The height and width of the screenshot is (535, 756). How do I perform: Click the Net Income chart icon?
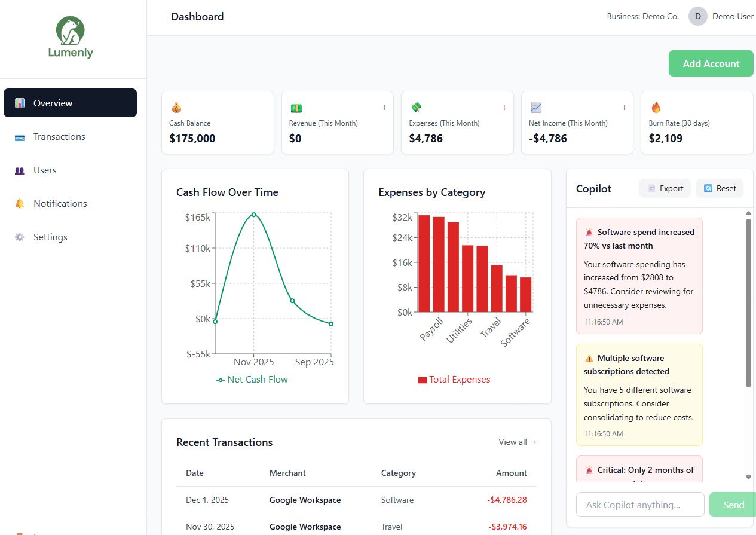click(535, 107)
